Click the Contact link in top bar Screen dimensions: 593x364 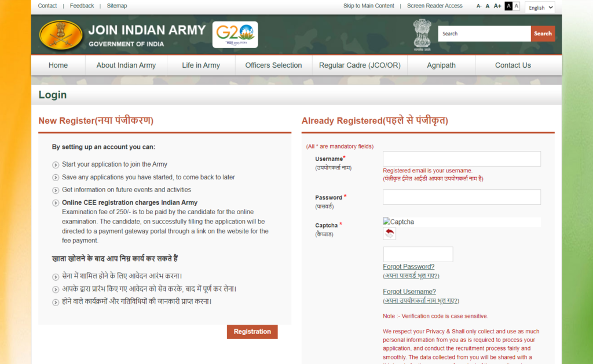point(47,6)
